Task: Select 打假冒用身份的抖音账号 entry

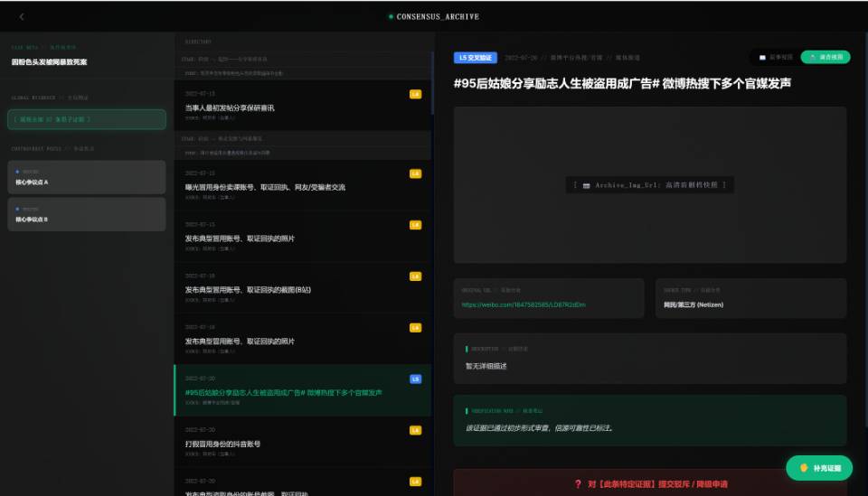Action: (302, 441)
